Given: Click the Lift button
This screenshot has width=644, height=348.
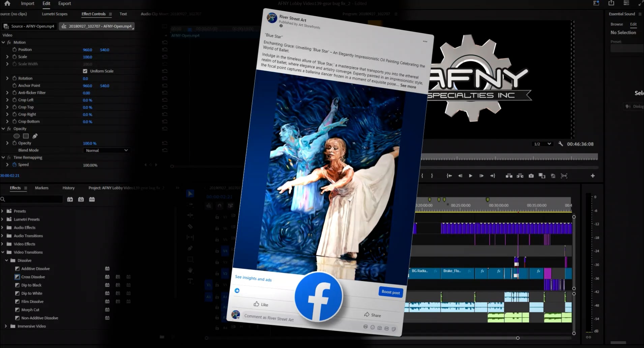Looking at the screenshot, I should point(509,176).
